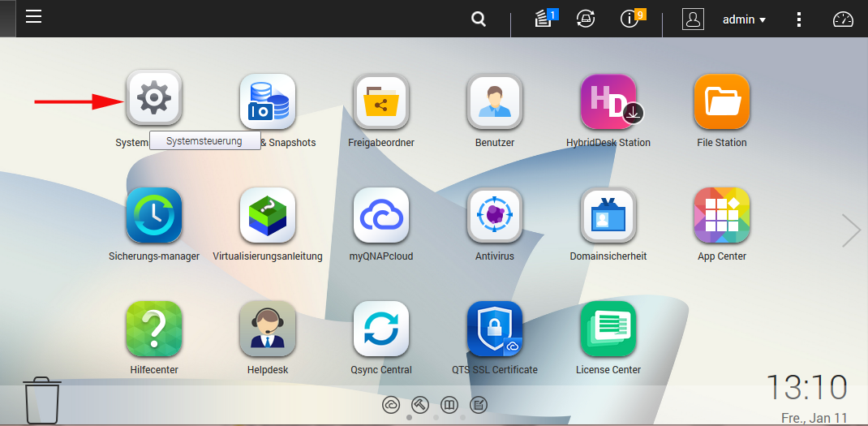Open the trash bin

point(42,401)
